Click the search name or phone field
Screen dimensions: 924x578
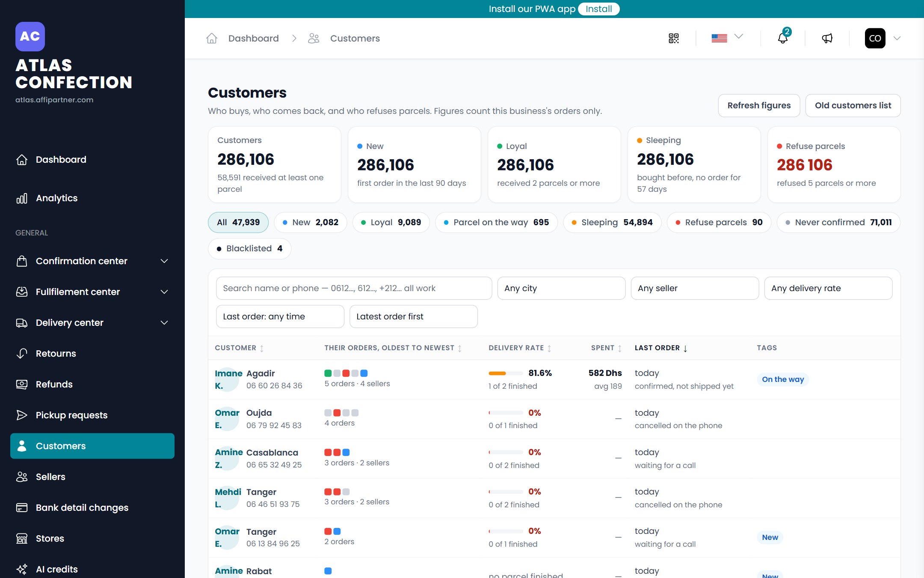coord(354,288)
